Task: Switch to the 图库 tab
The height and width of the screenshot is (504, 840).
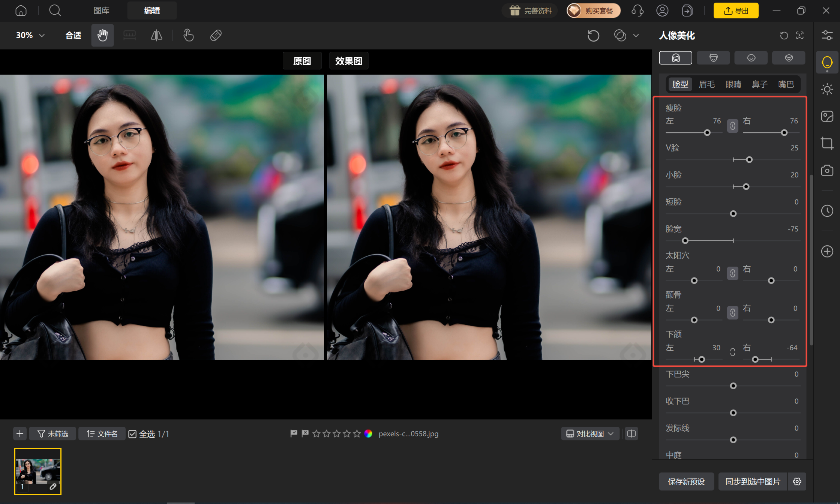Action: (x=101, y=10)
